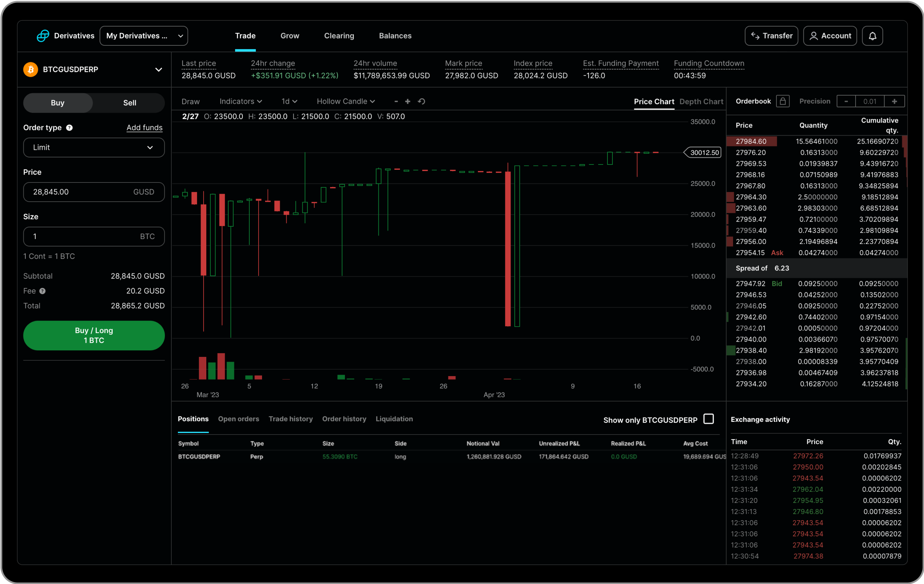Open the Trade history tab
This screenshot has width=924, height=584.
(x=290, y=419)
